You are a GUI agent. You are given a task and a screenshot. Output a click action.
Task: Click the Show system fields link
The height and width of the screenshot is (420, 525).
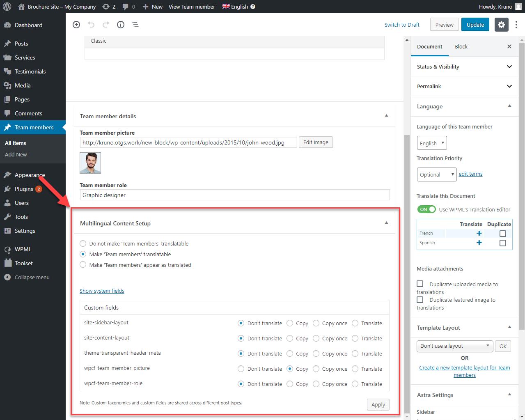(x=102, y=291)
